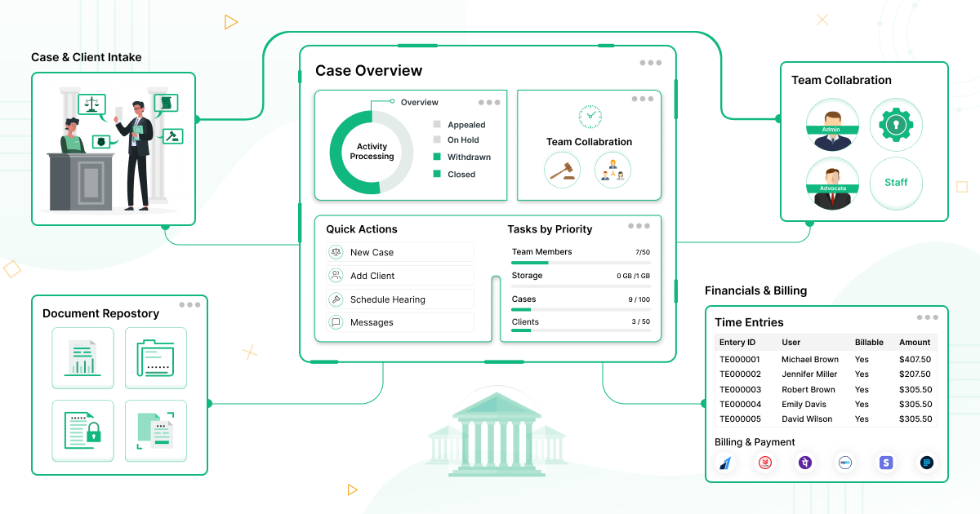Click the 7/50 Team Members value
This screenshot has width=980, height=514.
[643, 252]
